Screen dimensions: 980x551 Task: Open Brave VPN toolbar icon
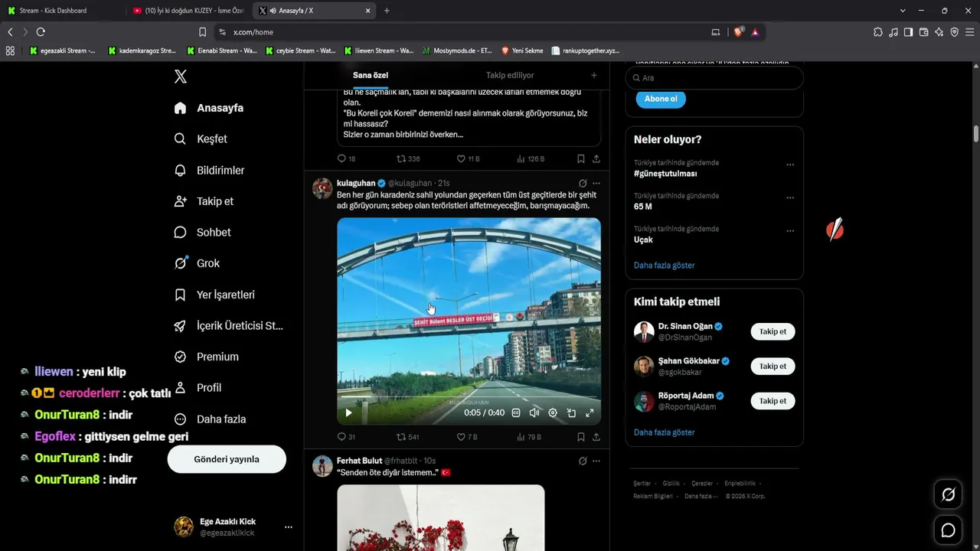pyautogui.click(x=954, y=32)
